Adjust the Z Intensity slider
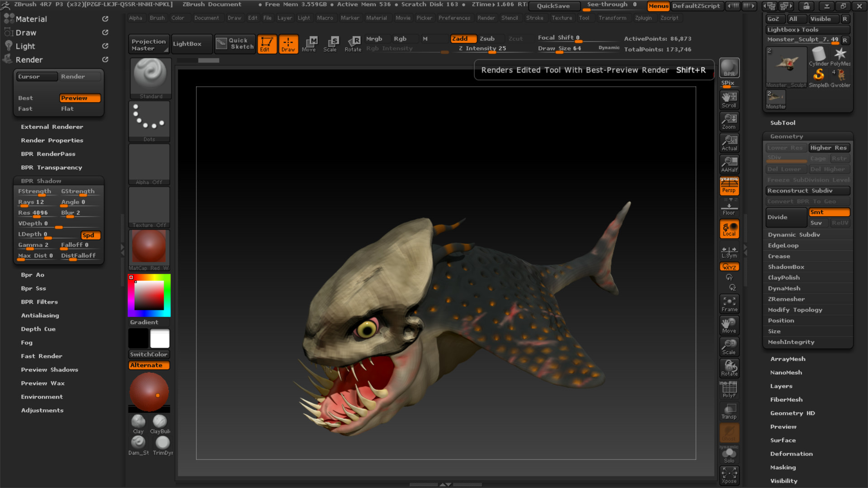The image size is (868, 488). pyautogui.click(x=491, y=49)
